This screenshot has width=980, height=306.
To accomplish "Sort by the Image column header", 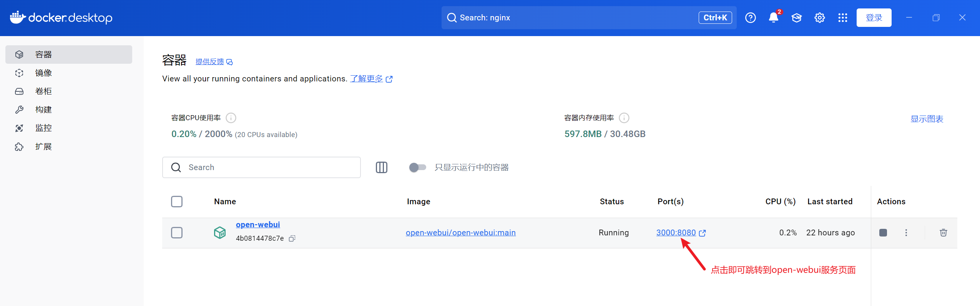I will coord(419,202).
